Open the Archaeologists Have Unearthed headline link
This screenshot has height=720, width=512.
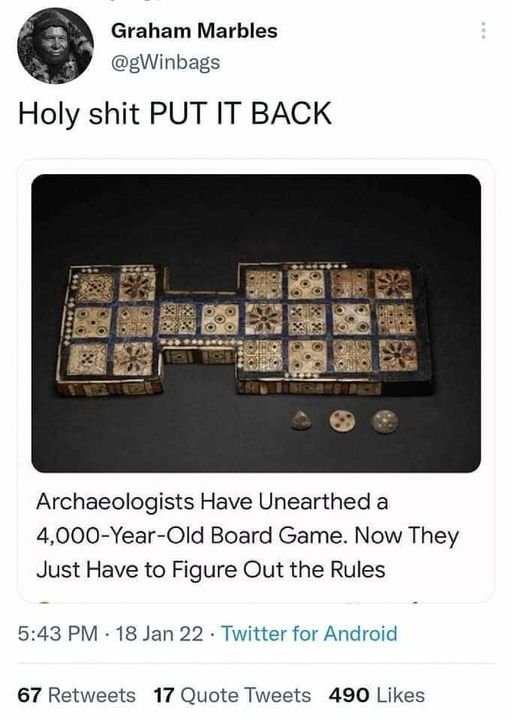248,535
